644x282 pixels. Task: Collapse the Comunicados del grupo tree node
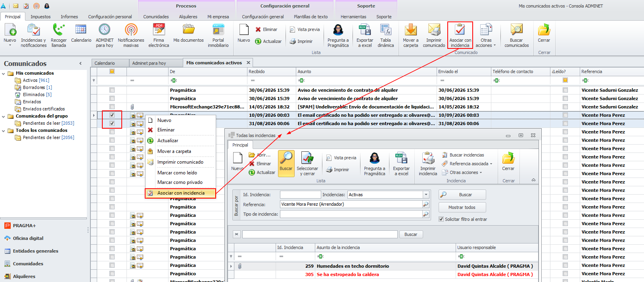pos(4,116)
